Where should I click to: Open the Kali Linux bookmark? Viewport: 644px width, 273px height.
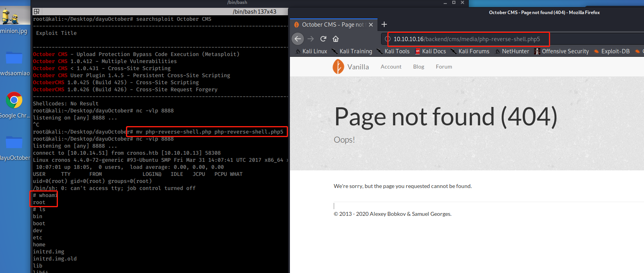[311, 51]
